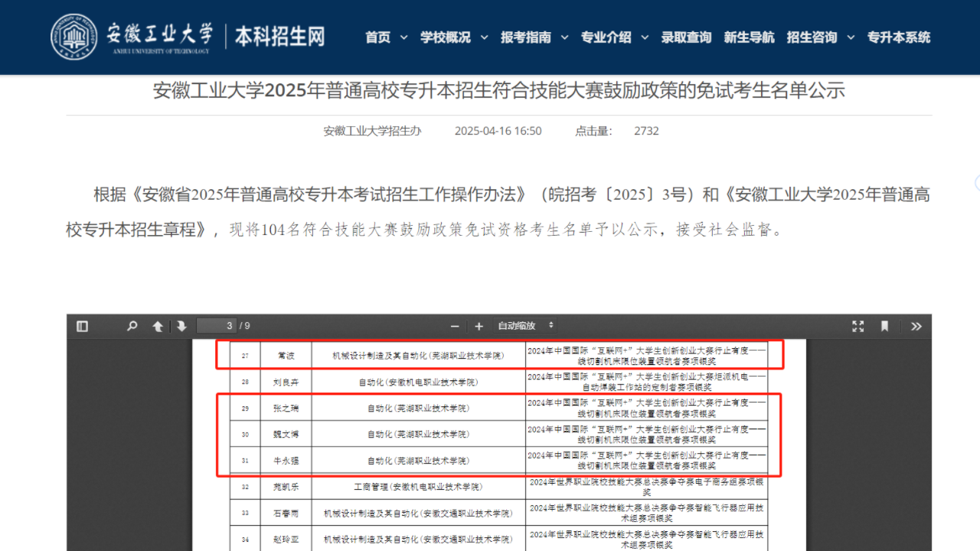This screenshot has height=551, width=980.
Task: Go to next PDF page
Action: [x=181, y=326]
